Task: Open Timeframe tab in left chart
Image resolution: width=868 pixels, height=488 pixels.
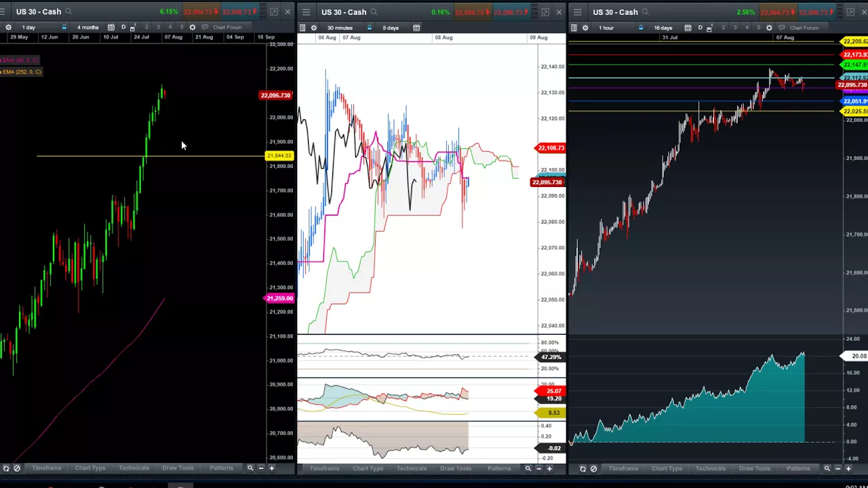Action: click(47, 468)
